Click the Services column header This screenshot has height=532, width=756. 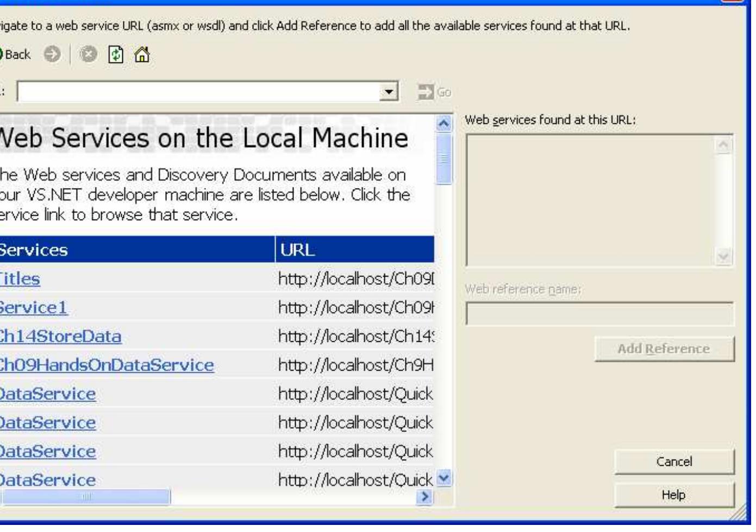(137, 250)
